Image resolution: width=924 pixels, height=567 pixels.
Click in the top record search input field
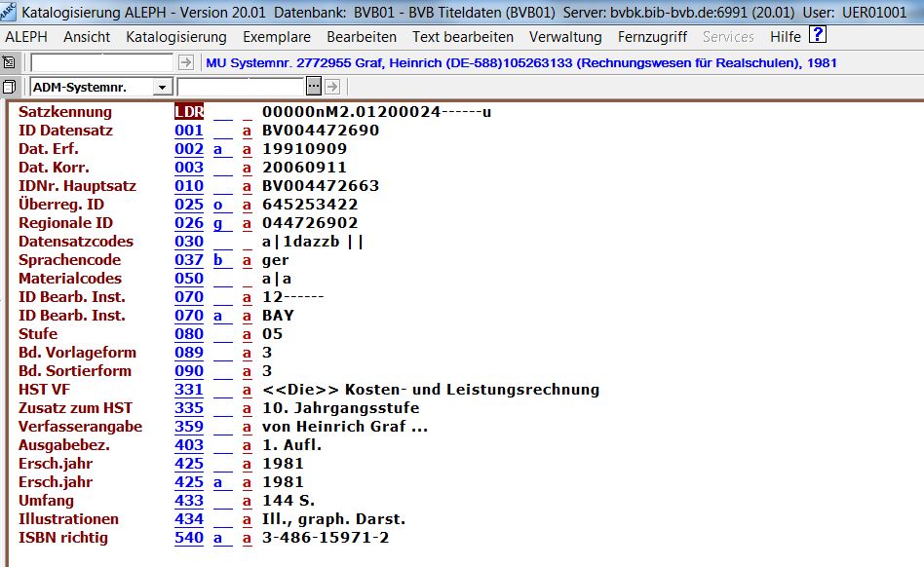pyautogui.click(x=102, y=62)
